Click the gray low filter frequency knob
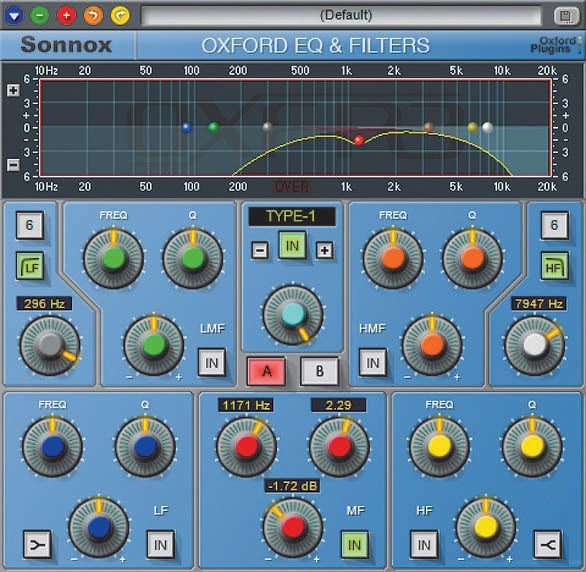This screenshot has width=586, height=572. click(x=50, y=346)
